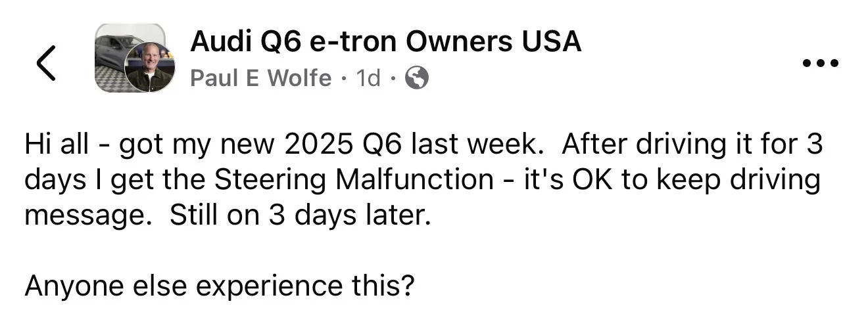Tap the 1d post timestamp

[368, 79]
